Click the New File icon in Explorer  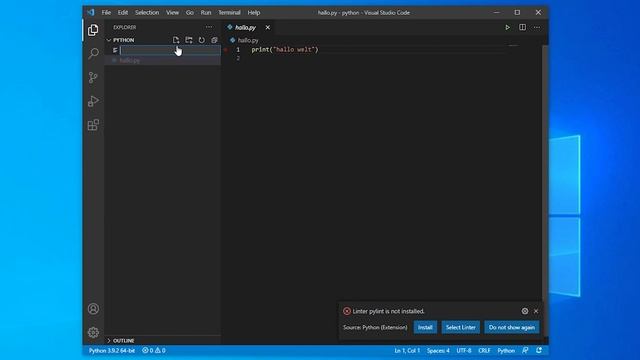pos(176,40)
